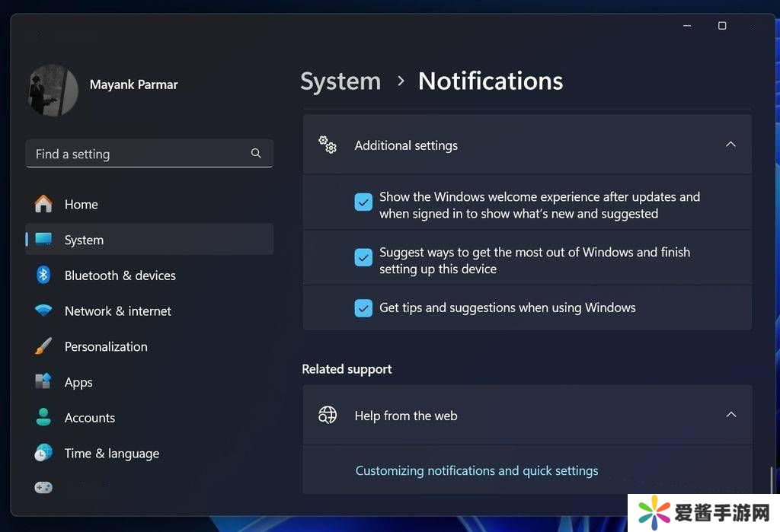The image size is (780, 532).
Task: Click the Apps icon in sidebar
Action: [43, 381]
